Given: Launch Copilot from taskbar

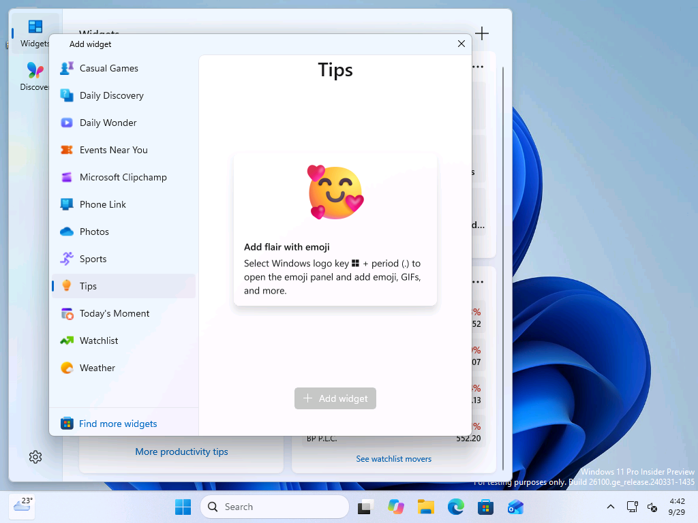Looking at the screenshot, I should pos(395,507).
